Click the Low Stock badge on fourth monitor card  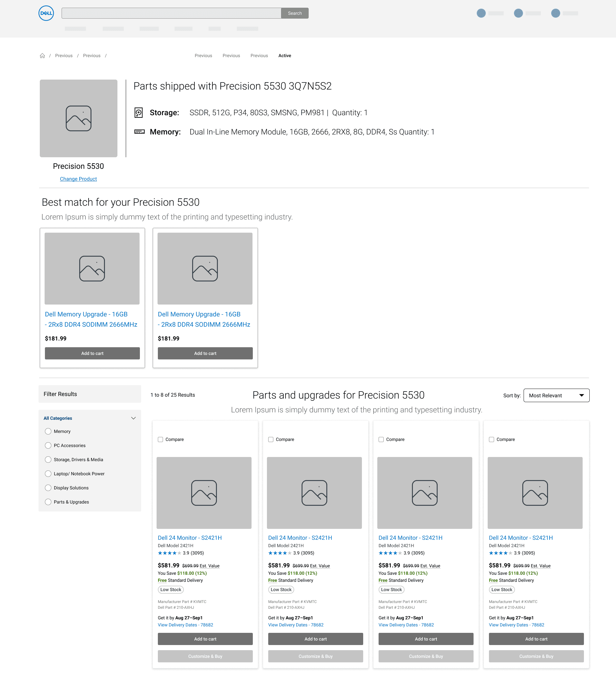[x=502, y=590]
